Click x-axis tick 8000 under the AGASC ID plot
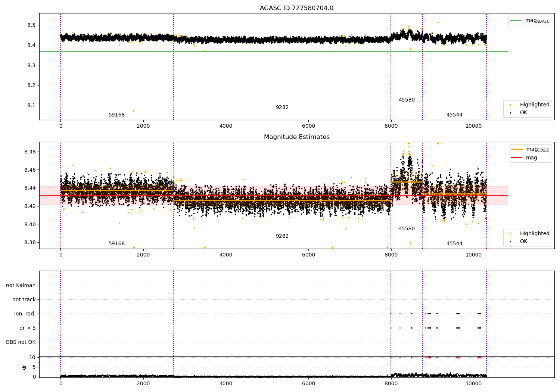 click(x=391, y=126)
